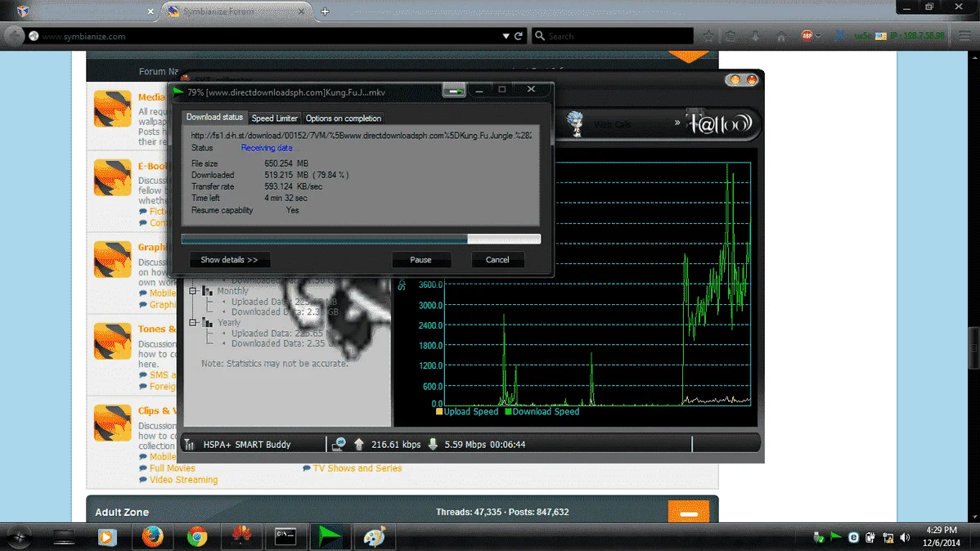Viewport: 980px width, 551px height.
Task: Pause the Kung Fu download
Action: click(x=420, y=260)
